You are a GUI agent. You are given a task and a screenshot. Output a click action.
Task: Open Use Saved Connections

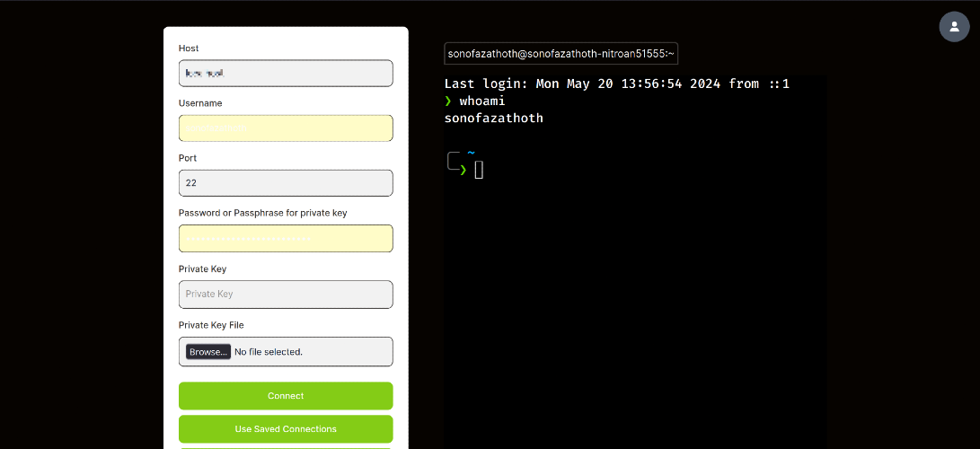tap(286, 429)
